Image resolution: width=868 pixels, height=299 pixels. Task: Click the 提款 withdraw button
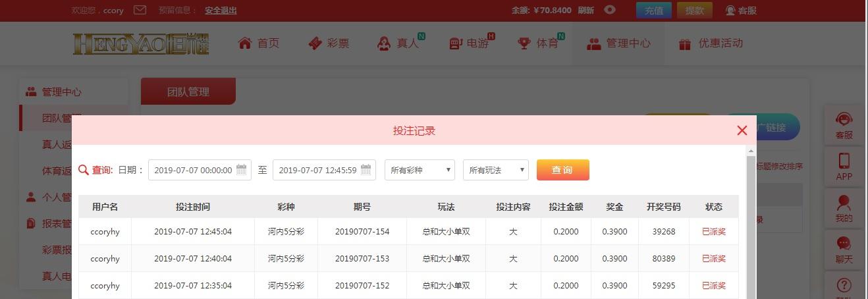pyautogui.click(x=695, y=11)
